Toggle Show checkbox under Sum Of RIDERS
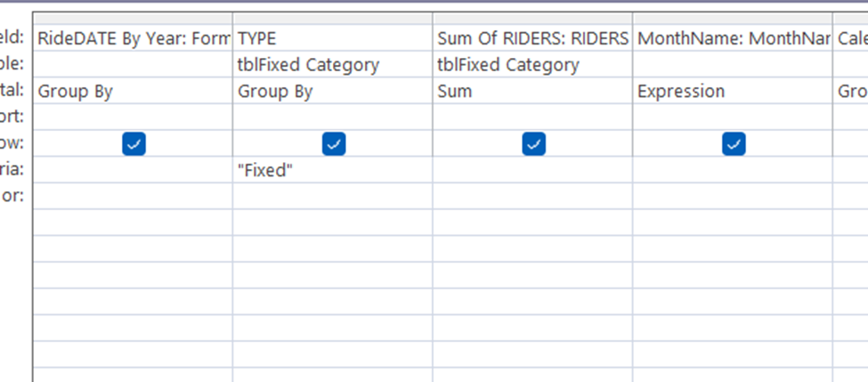This screenshot has height=382, width=868. [x=533, y=143]
